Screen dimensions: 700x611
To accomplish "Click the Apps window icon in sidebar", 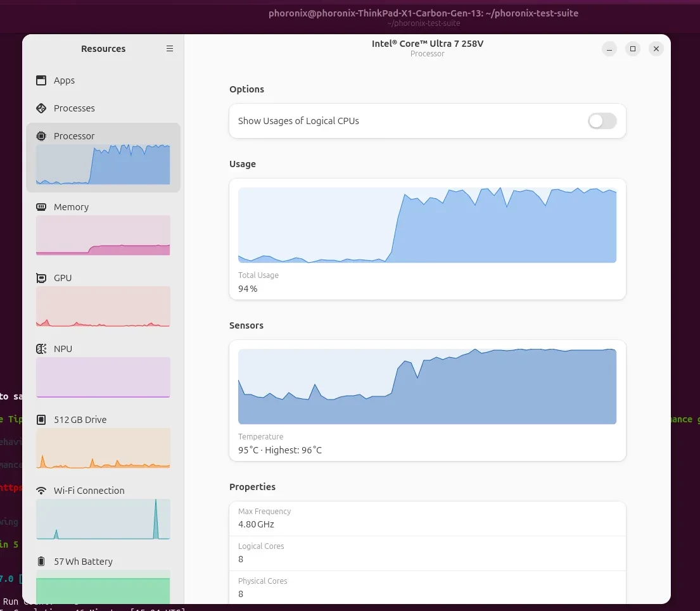I will click(41, 80).
